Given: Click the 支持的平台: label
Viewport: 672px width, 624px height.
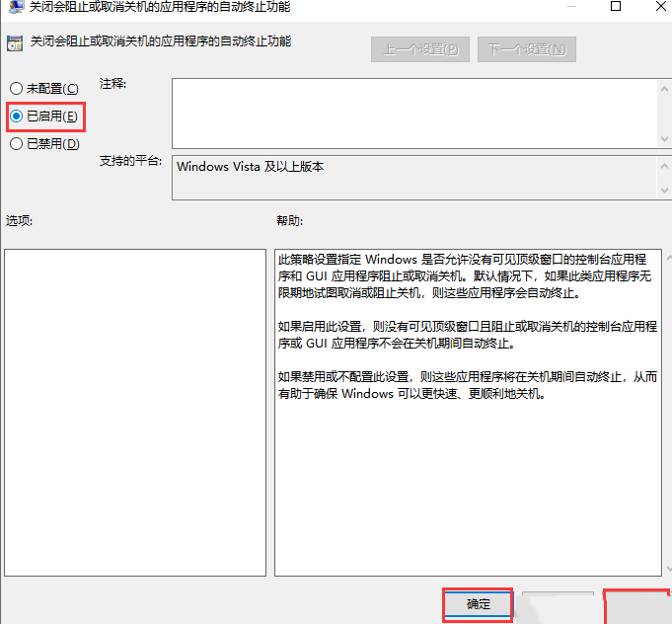Looking at the screenshot, I should pos(130,161).
